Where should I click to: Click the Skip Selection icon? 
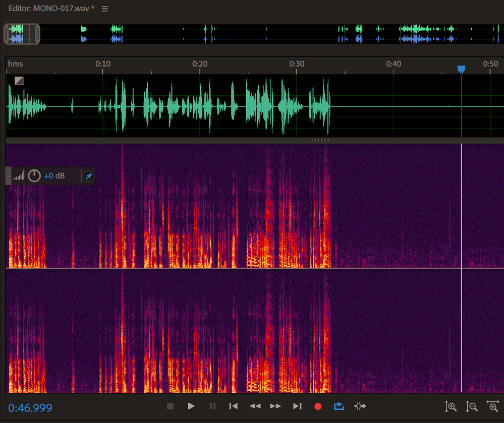pos(359,406)
